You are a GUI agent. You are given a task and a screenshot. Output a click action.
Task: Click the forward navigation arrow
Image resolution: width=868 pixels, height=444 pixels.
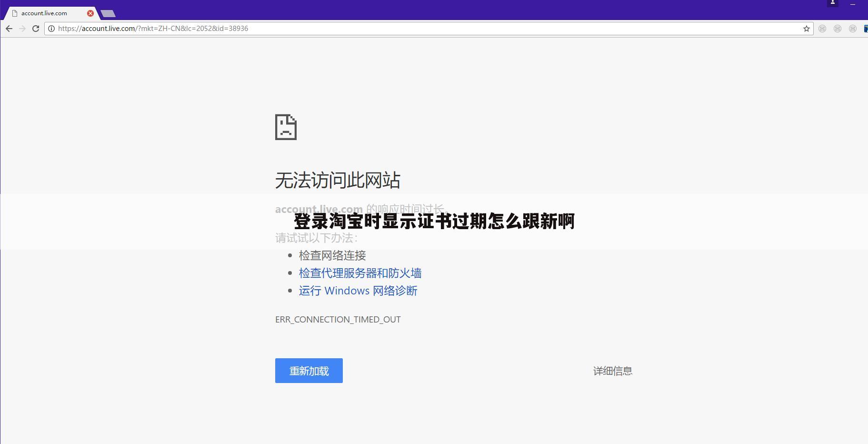tap(22, 29)
